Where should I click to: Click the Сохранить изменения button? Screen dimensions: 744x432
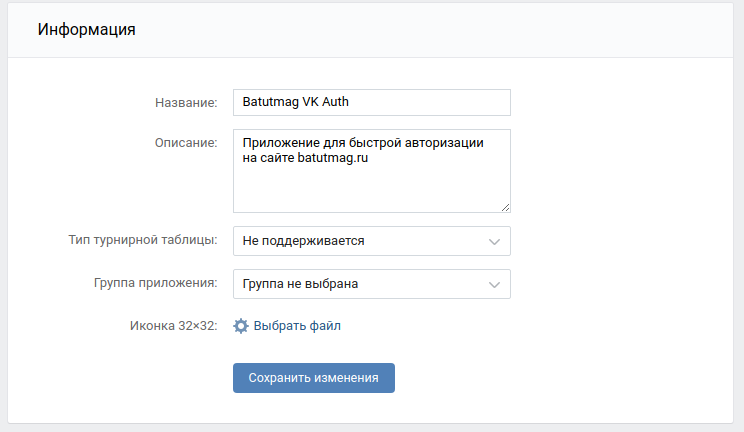tap(314, 378)
